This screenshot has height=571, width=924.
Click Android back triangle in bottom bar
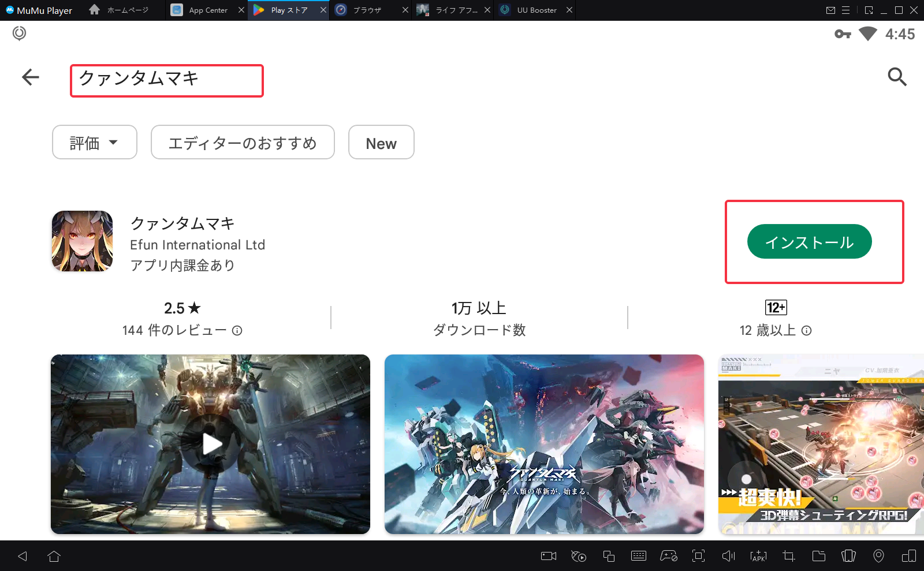(23, 556)
